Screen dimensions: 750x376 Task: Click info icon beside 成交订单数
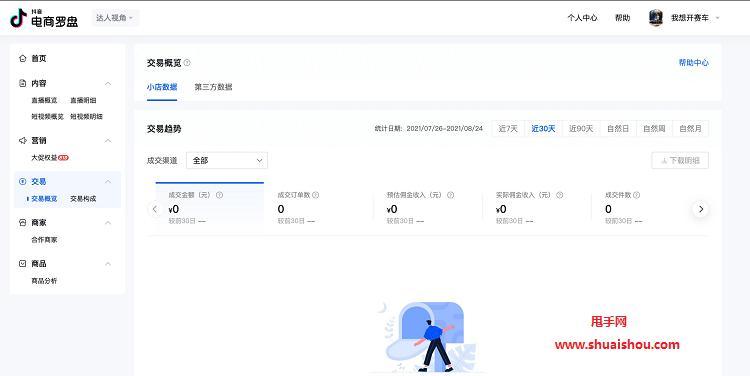(316, 195)
